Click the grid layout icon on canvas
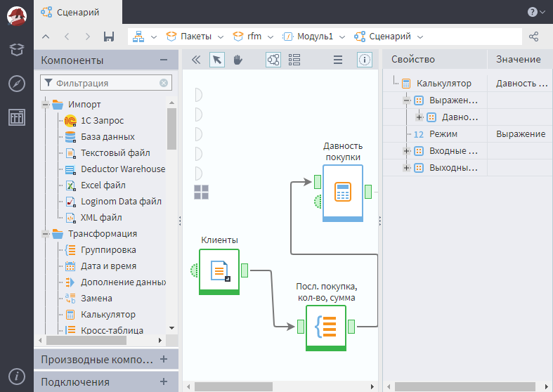The image size is (553, 392). [x=202, y=192]
